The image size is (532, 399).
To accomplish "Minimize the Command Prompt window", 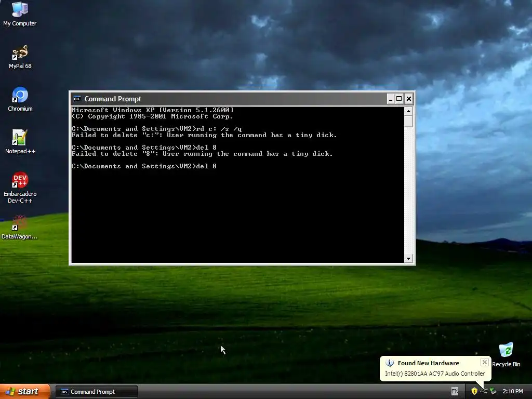I will (391, 99).
